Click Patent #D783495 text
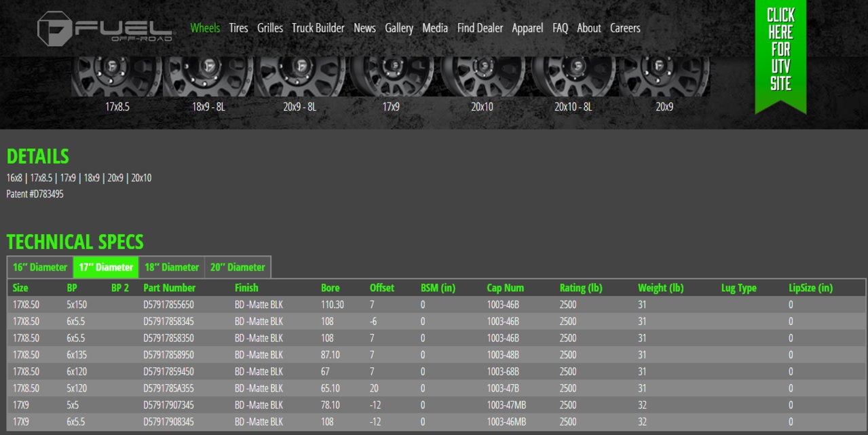 (x=35, y=194)
